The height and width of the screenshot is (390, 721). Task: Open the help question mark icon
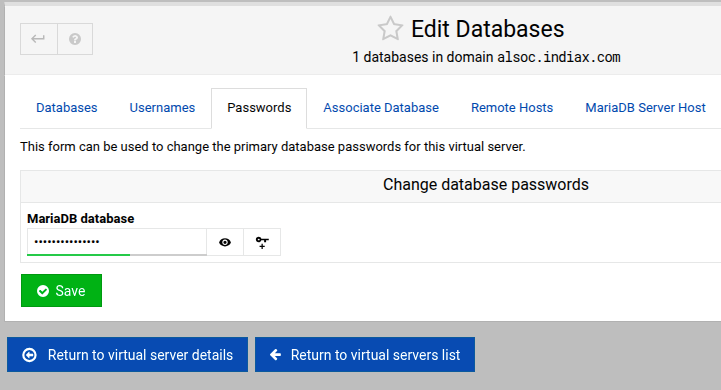coord(75,39)
